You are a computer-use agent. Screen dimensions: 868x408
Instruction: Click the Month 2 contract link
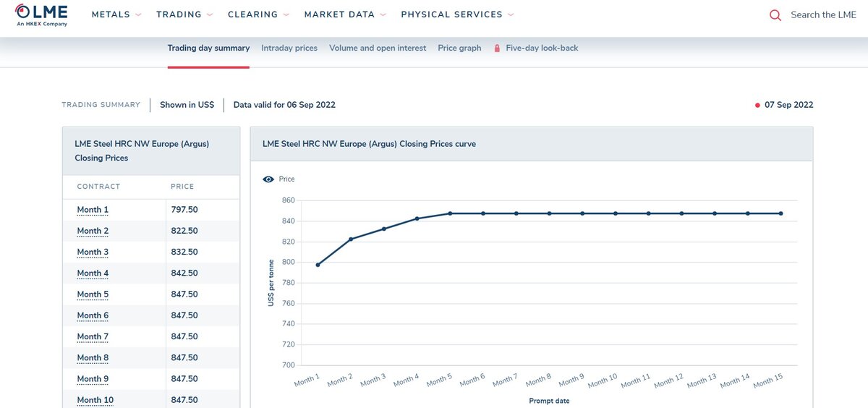pos(93,231)
